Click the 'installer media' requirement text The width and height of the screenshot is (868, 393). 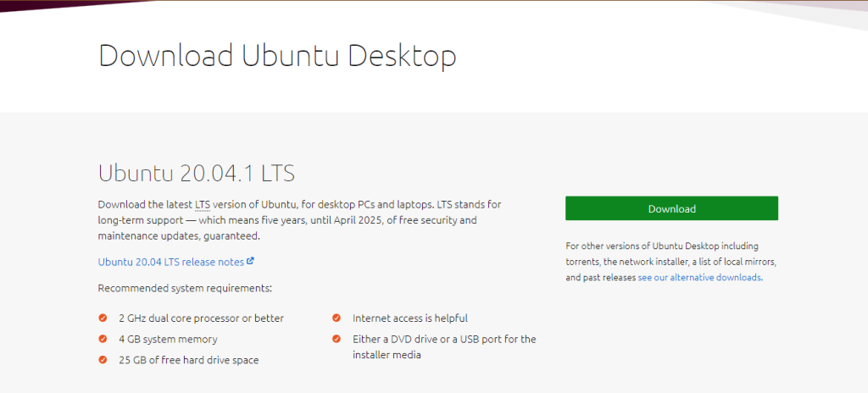[x=387, y=355]
